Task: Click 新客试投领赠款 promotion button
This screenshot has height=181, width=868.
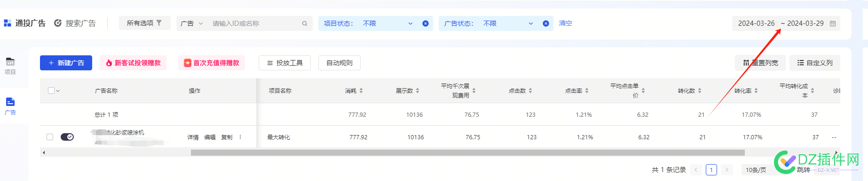Action: pos(134,63)
